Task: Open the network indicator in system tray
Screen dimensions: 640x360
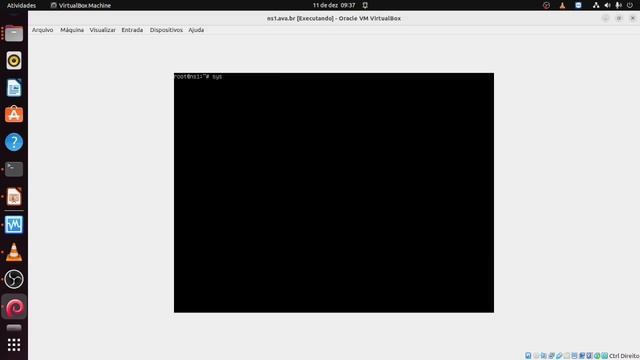Action: 596,5
